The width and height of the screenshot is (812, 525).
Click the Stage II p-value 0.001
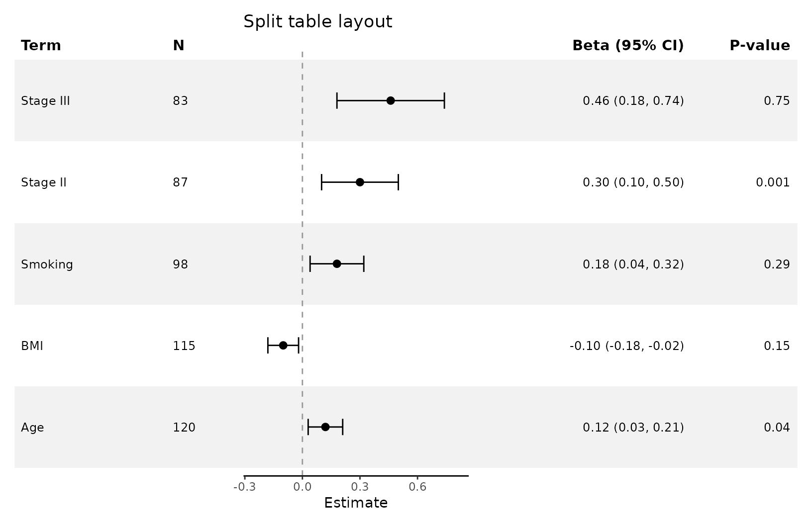tap(772, 183)
